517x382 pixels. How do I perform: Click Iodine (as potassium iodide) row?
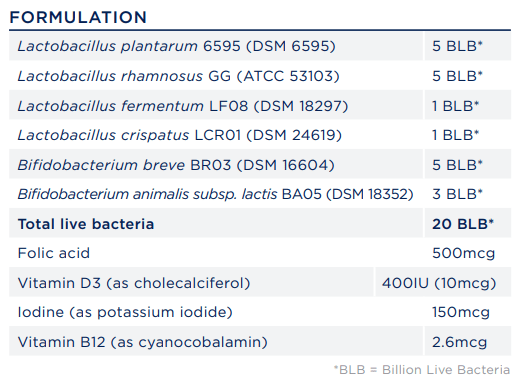point(260,312)
